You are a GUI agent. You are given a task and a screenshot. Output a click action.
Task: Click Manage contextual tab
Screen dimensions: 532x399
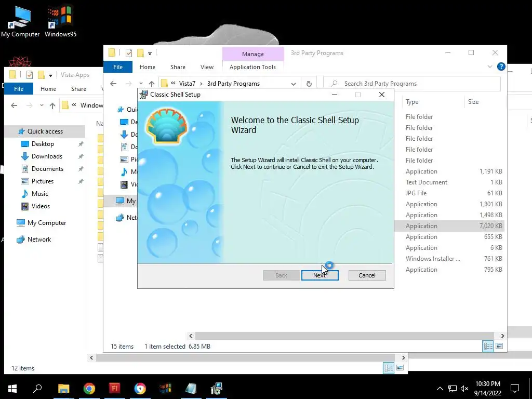[253, 54]
